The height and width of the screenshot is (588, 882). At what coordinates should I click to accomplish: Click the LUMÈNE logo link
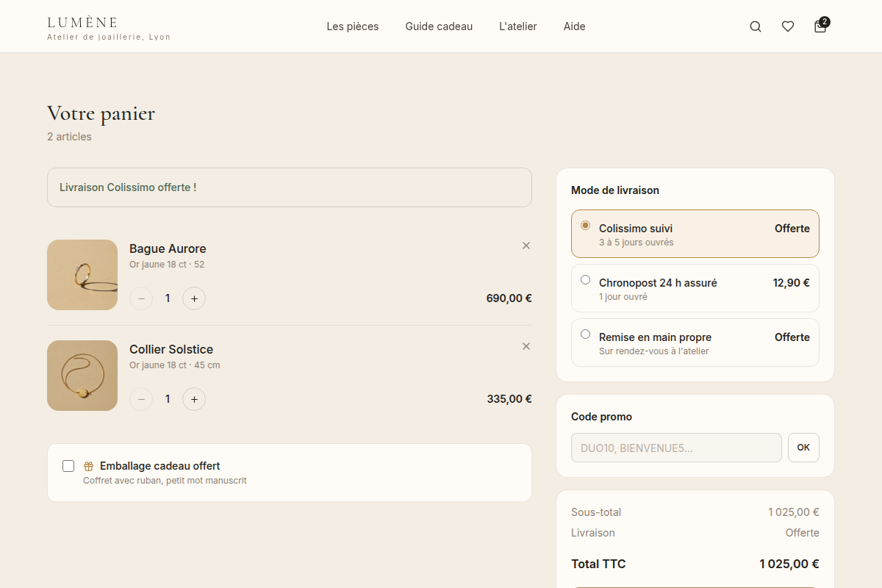coord(109,28)
